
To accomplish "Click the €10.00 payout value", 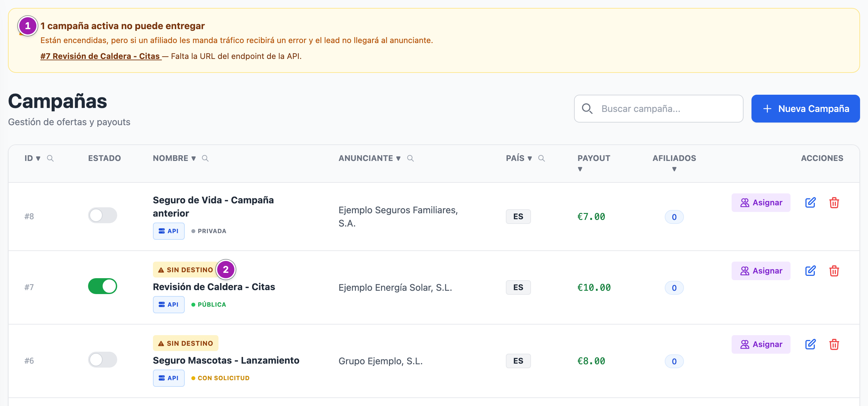I will pos(594,288).
